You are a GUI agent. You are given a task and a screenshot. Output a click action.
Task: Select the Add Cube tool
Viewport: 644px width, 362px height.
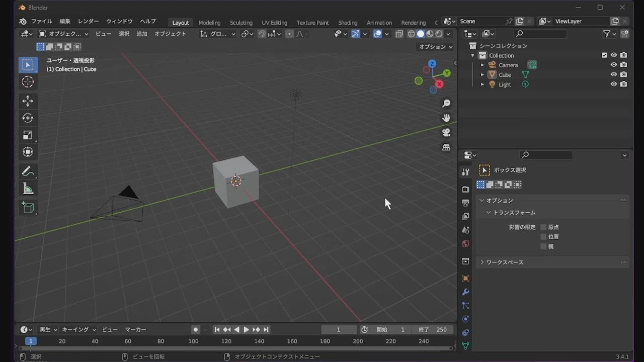pos(28,207)
